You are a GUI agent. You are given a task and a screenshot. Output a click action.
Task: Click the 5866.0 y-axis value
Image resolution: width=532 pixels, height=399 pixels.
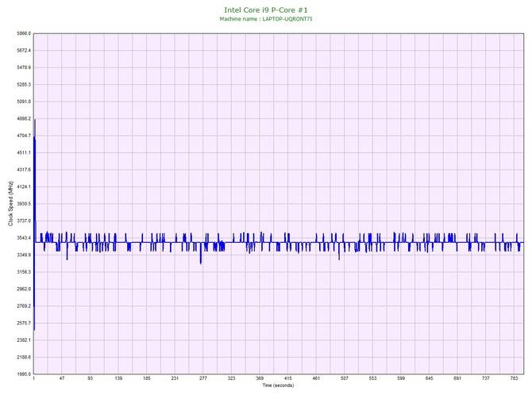[x=24, y=33]
